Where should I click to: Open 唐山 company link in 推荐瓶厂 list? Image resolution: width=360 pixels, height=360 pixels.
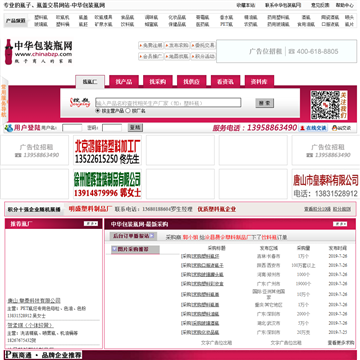(x=34, y=300)
